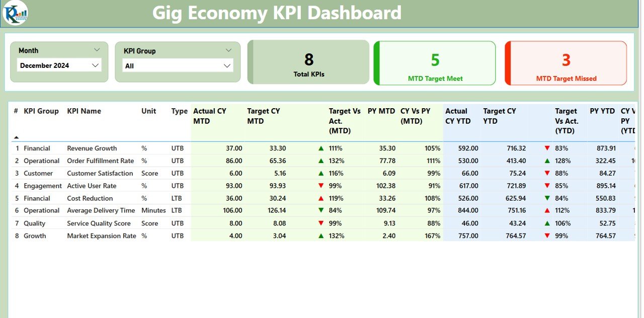Open the KPI Group dropdown showing All
The image size is (644, 318).
click(178, 65)
